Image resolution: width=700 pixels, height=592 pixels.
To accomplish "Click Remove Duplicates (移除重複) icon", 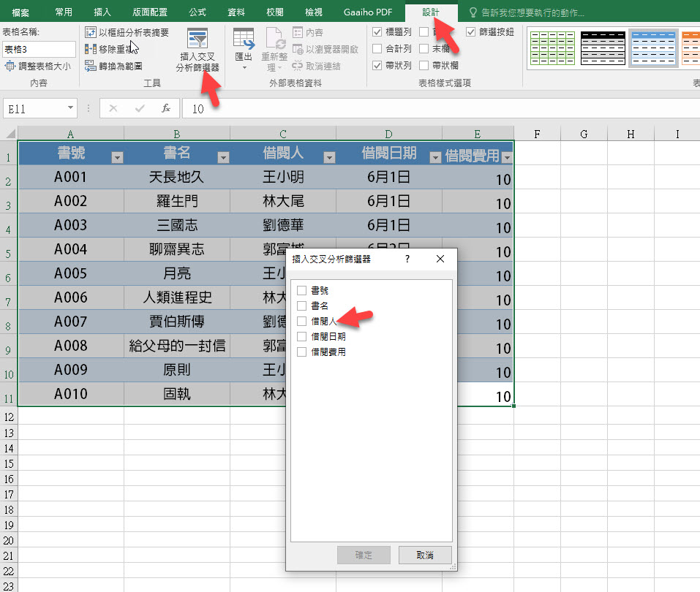I will 91,49.
